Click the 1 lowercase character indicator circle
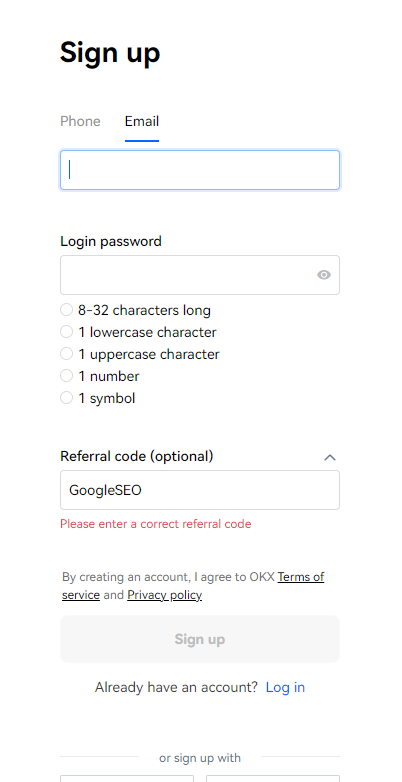 pos(66,332)
